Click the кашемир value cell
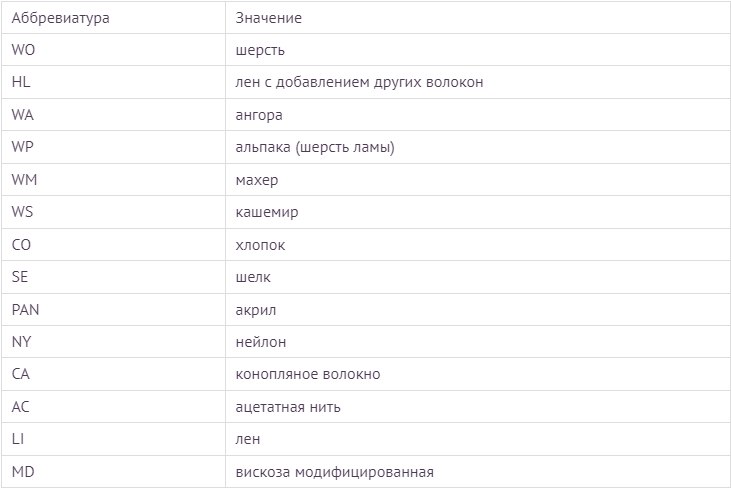 [x=478, y=212]
